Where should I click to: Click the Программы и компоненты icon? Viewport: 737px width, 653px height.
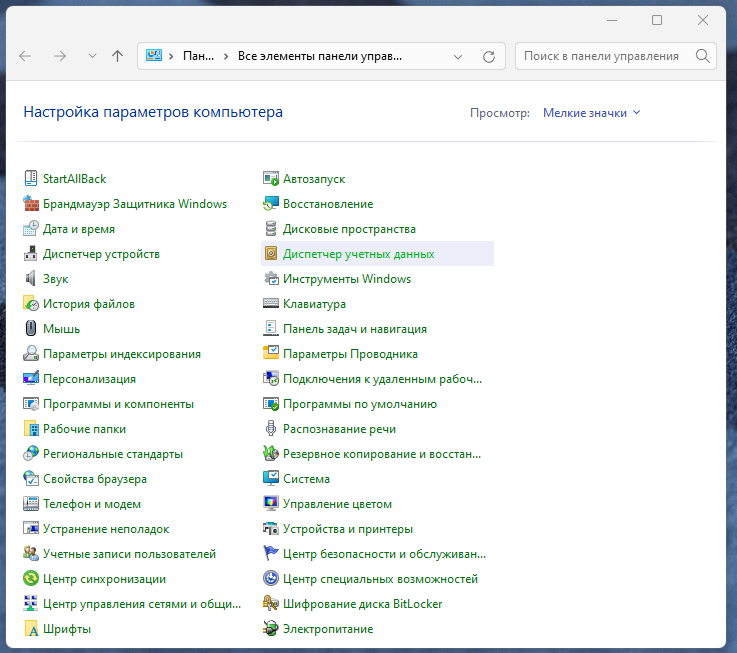pyautogui.click(x=31, y=403)
